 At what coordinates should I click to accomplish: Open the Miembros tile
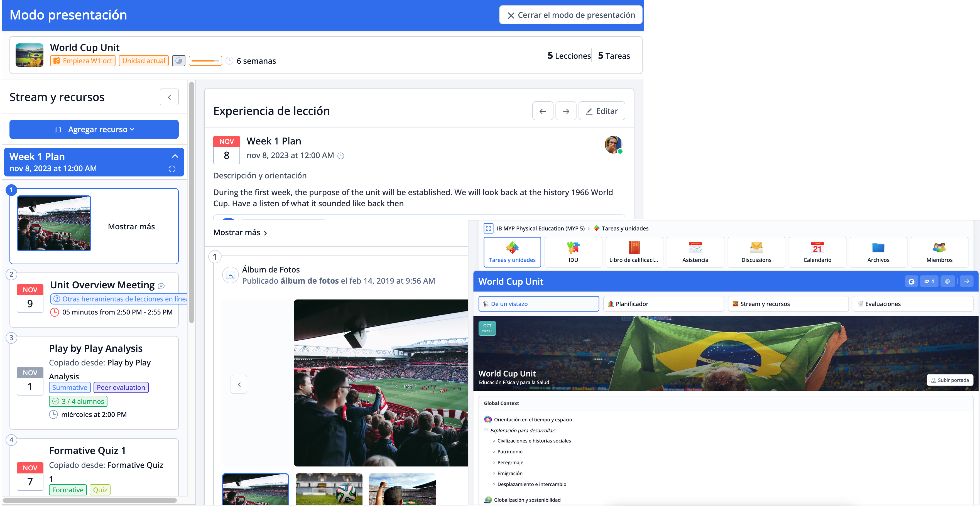click(x=939, y=252)
